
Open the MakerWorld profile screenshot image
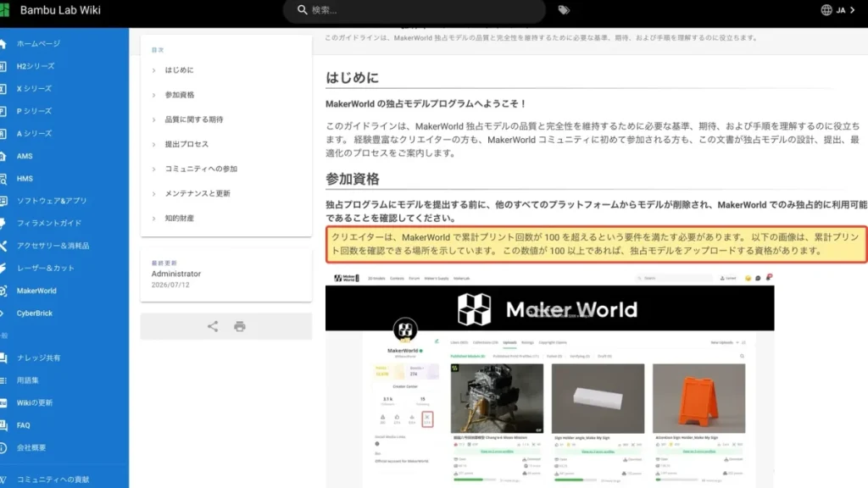549,380
